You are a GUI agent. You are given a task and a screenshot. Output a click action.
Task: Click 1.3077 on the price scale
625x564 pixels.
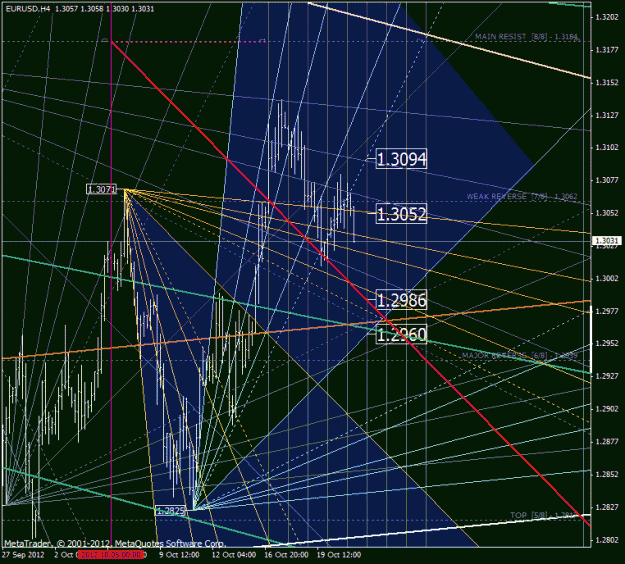(x=607, y=180)
